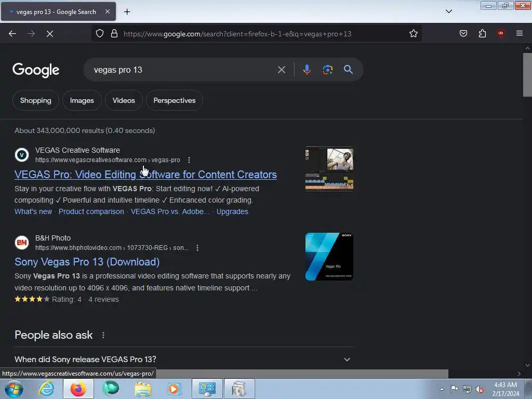View the Sony Vegas Pro box thumbnail

(x=329, y=257)
